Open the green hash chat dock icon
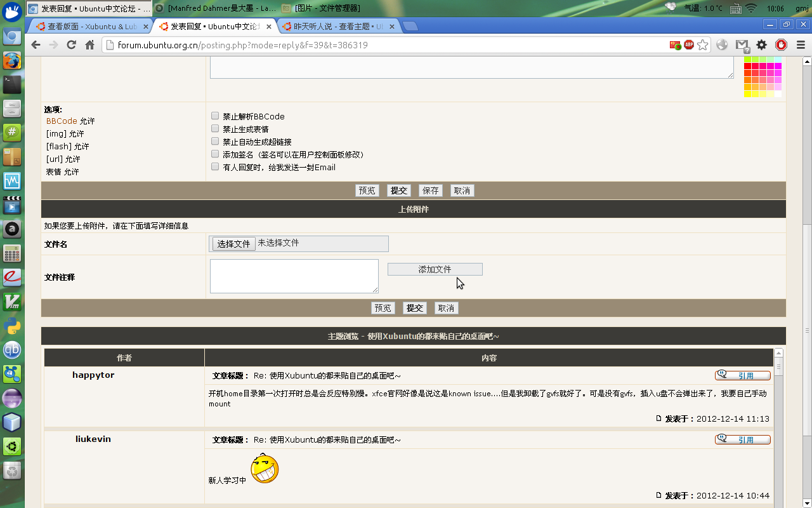This screenshot has width=812, height=508. (12, 133)
